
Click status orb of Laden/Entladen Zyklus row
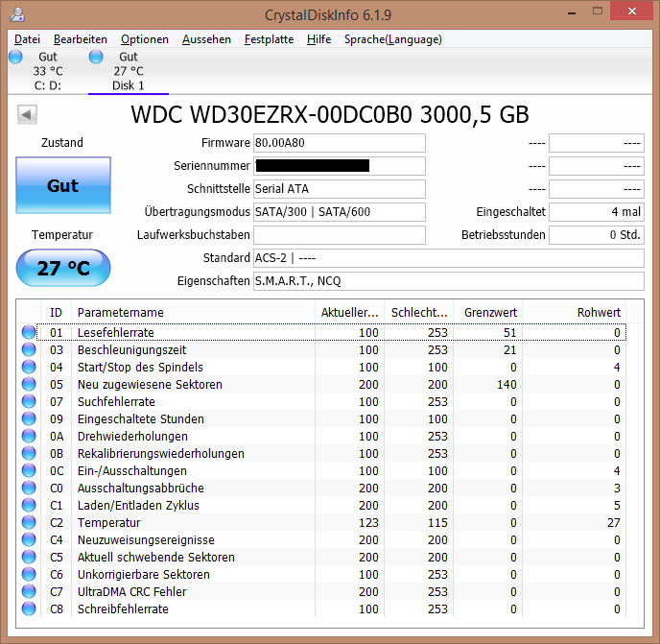tap(29, 505)
